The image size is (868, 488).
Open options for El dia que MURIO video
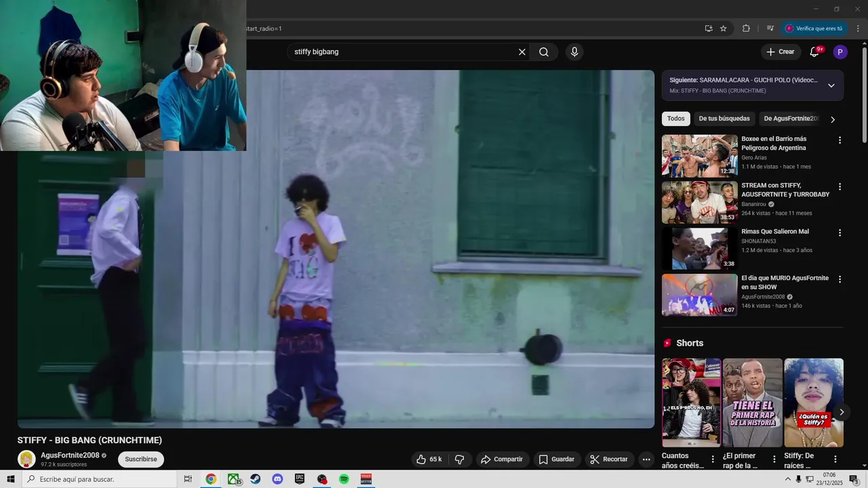(x=840, y=279)
